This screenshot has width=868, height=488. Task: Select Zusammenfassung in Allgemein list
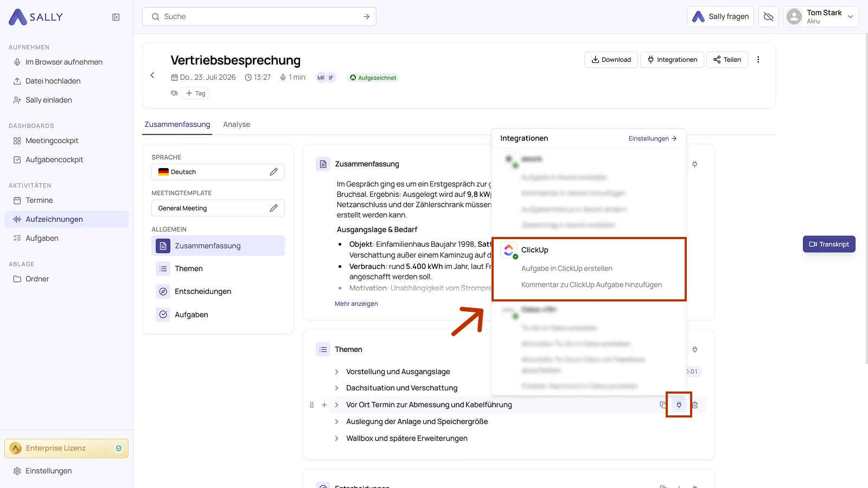tap(218, 246)
